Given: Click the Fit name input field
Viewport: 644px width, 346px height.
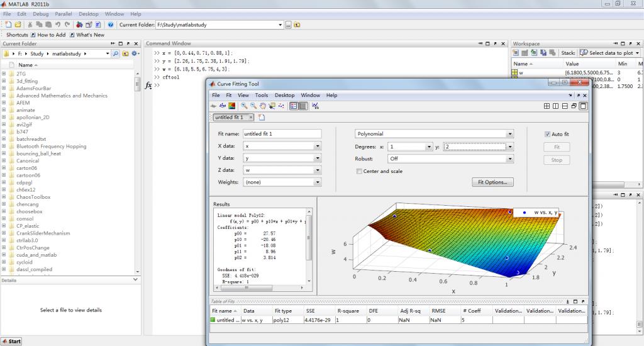Looking at the screenshot, I should (x=281, y=134).
